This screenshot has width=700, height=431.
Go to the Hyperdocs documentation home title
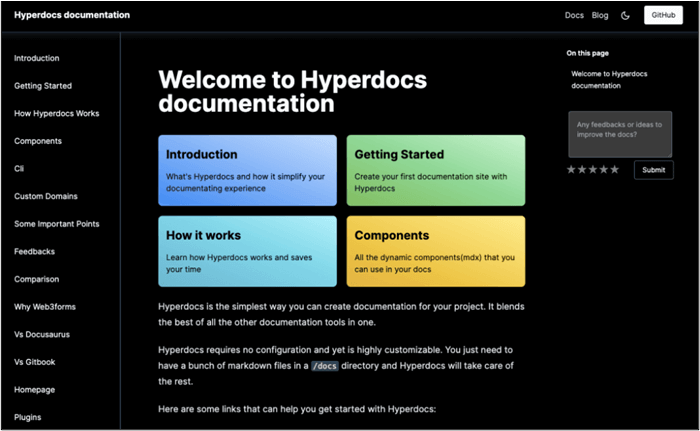72,15
